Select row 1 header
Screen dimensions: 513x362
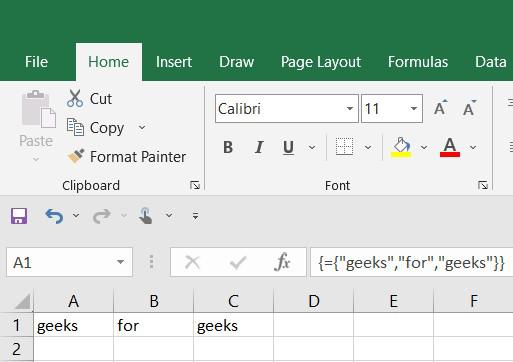click(16, 325)
